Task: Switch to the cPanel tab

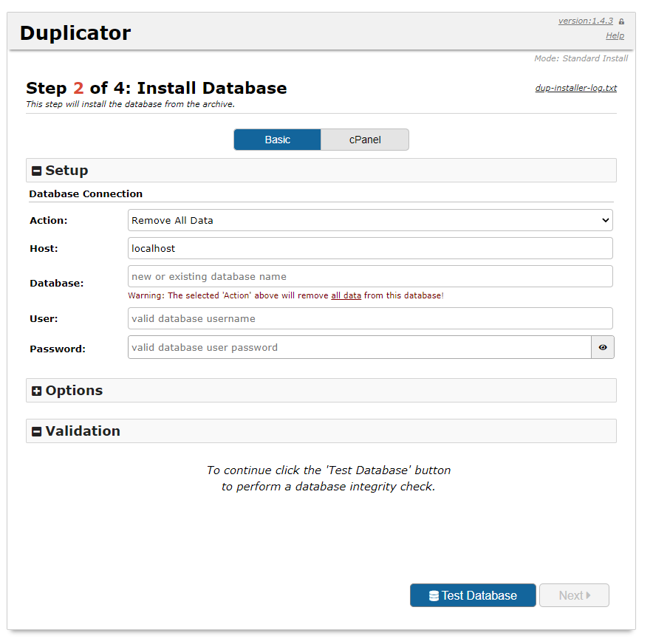Action: [365, 140]
